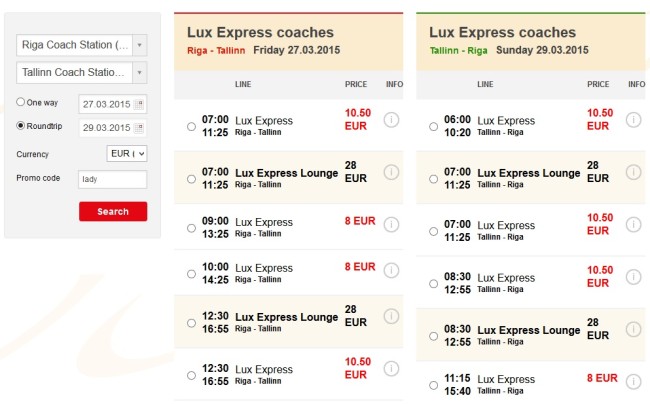Select the One way option
Screen dimensions: 650x404
pyautogui.click(x=20, y=102)
